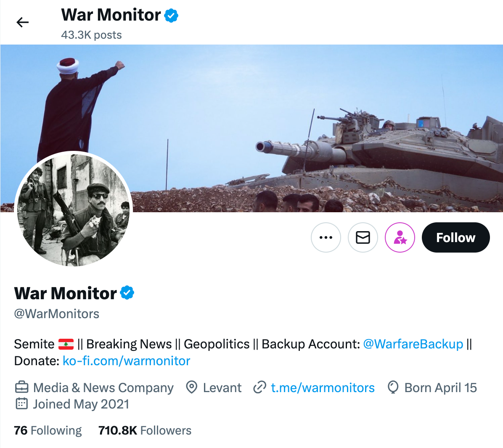Click the purple subscribe star icon
Image resolution: width=503 pixels, height=448 pixels.
tap(400, 237)
